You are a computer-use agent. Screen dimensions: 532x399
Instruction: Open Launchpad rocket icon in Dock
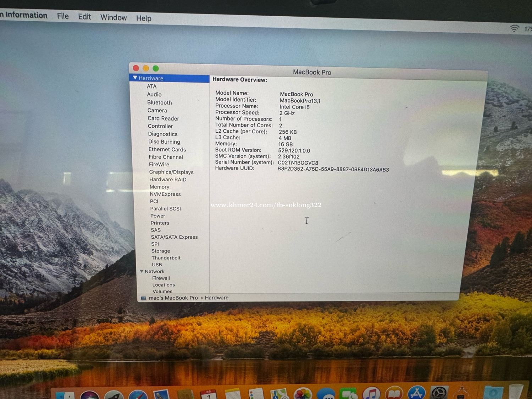113,395
